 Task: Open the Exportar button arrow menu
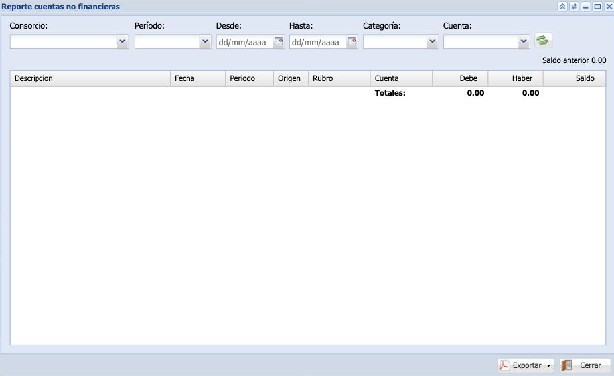(549, 366)
